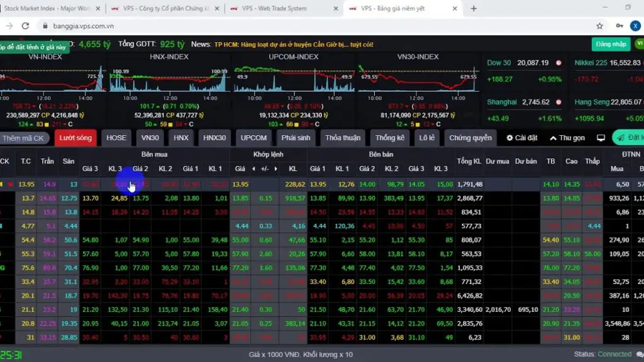Open the saved passwords key icon

[619, 26]
